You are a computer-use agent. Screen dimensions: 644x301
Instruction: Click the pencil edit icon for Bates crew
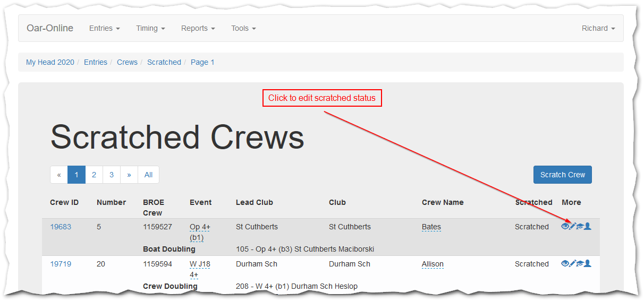[x=572, y=227]
